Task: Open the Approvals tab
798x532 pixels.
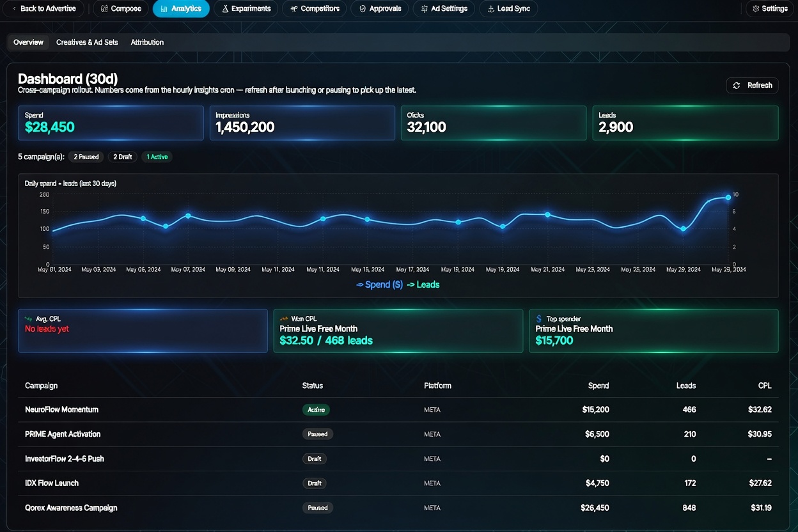Action: [380, 8]
